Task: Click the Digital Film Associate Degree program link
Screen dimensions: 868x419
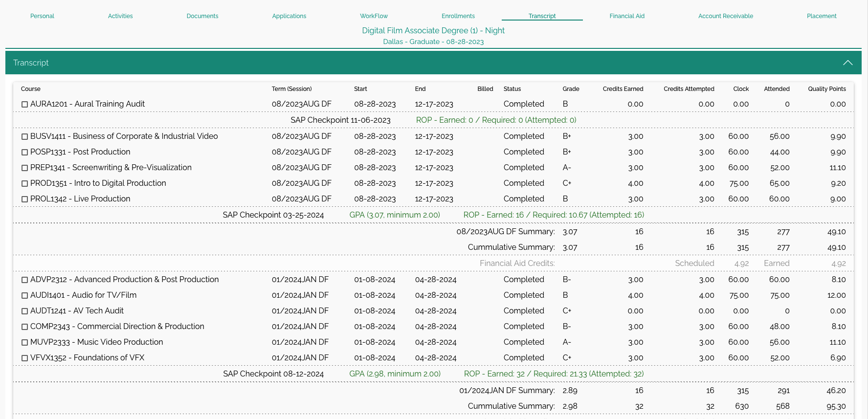Action: (x=433, y=30)
